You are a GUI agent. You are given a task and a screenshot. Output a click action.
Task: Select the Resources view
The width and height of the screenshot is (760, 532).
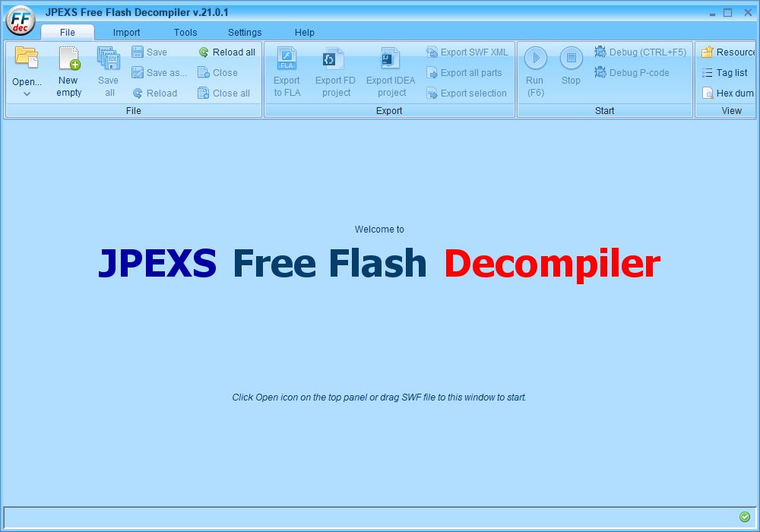click(728, 52)
